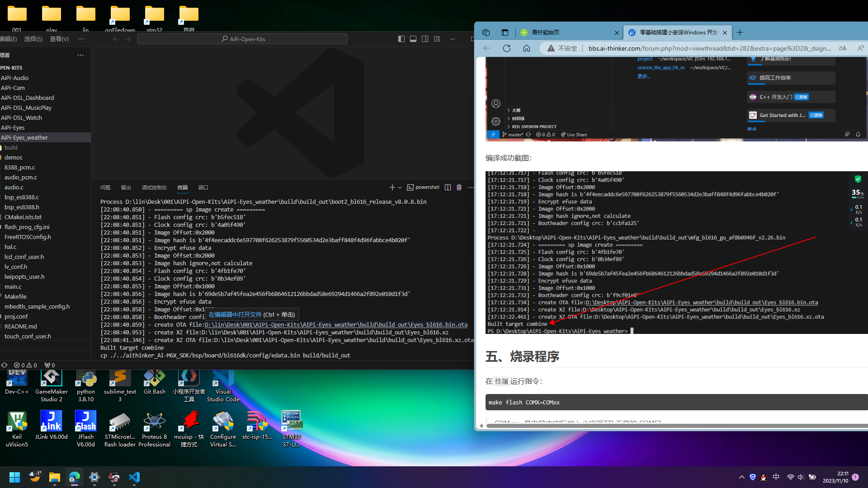Open volume control in system tray
The image size is (868, 488).
tap(801, 477)
